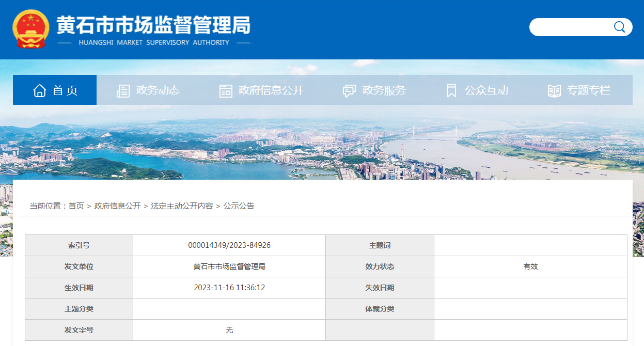The image size is (644, 346).
Task: Open the 政务服务 menu label
Action: 384,90
